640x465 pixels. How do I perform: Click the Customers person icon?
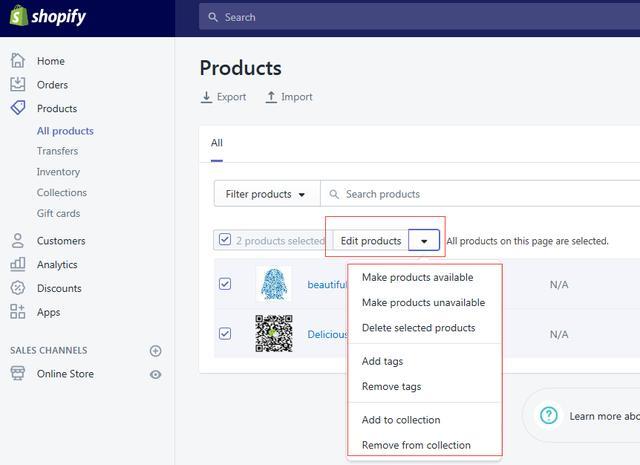(18, 241)
